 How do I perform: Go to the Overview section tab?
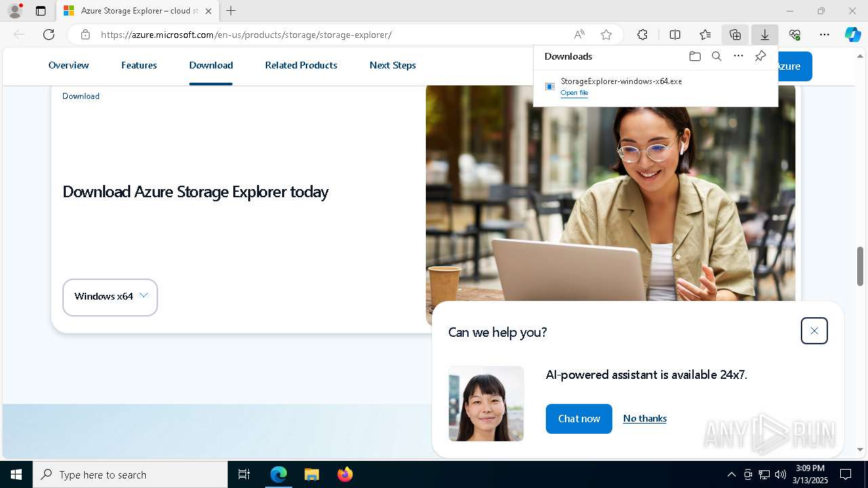[x=68, y=65]
